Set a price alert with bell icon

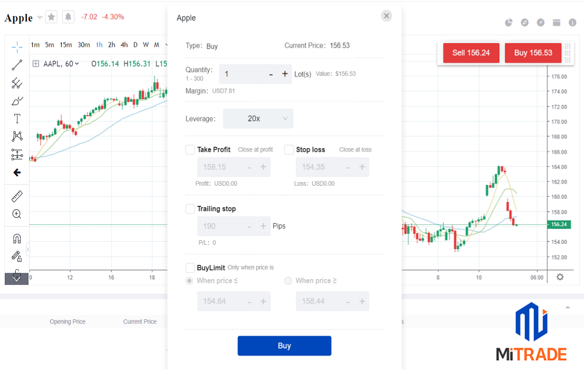point(68,17)
